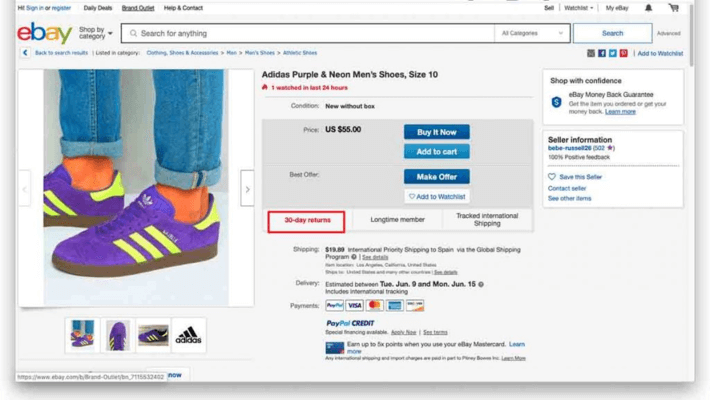Screen dimensions: 710x400
Task: Select the Adidas logo thumbnail
Action: pyautogui.click(x=188, y=335)
